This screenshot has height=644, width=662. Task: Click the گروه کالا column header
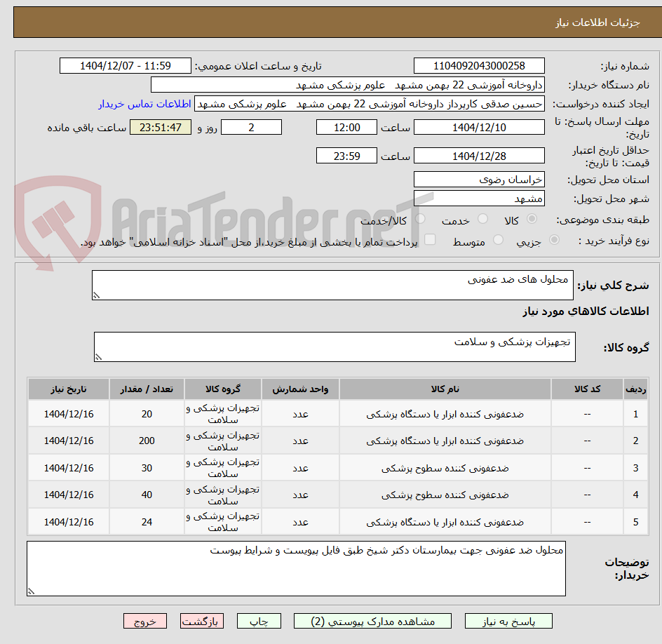click(x=223, y=389)
